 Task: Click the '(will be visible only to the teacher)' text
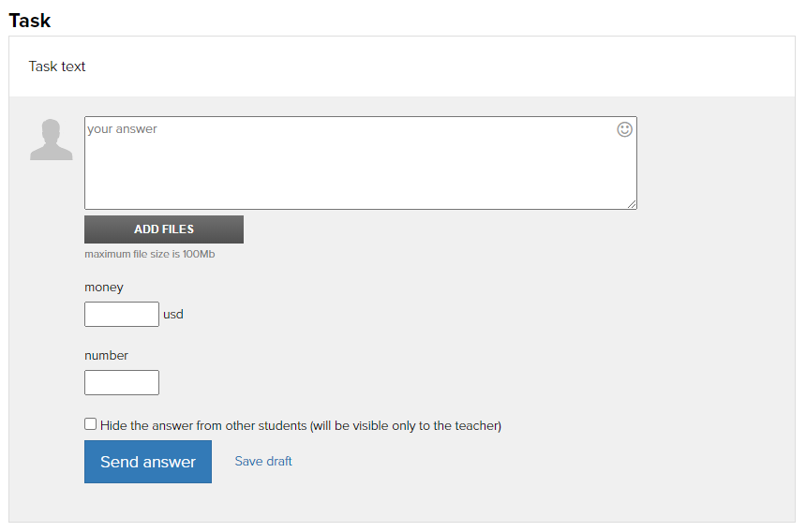click(x=406, y=426)
